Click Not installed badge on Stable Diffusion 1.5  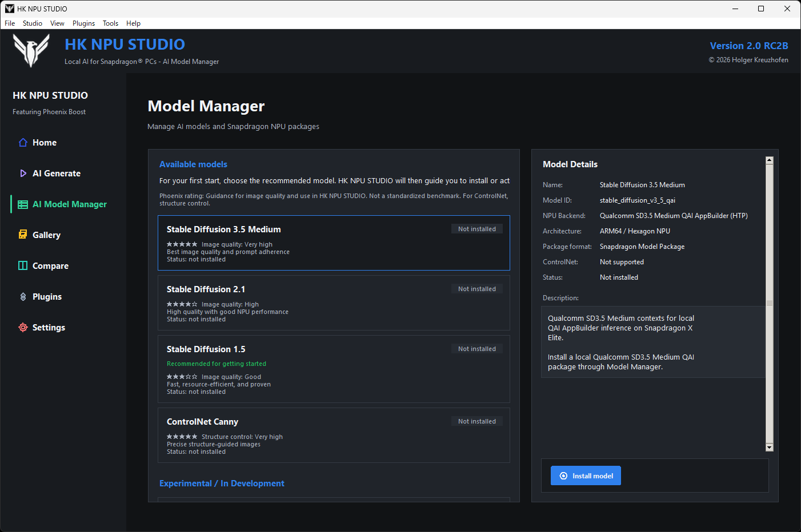(x=477, y=349)
